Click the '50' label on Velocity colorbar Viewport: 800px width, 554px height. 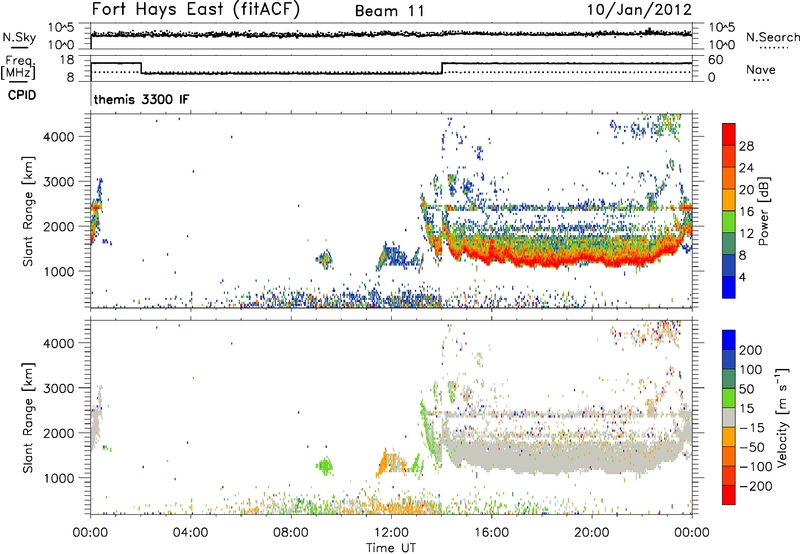click(746, 389)
